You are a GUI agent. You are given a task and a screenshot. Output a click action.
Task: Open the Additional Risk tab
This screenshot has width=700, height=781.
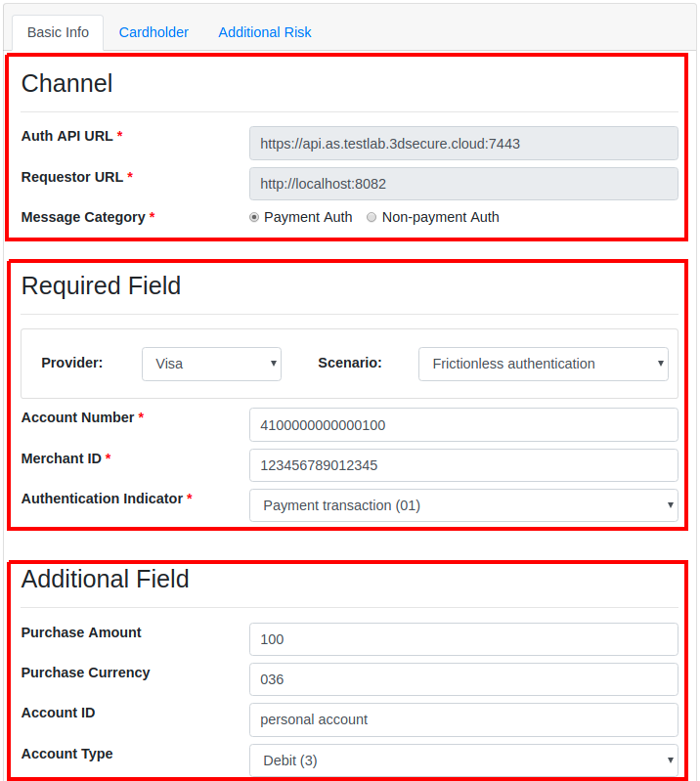(x=264, y=32)
